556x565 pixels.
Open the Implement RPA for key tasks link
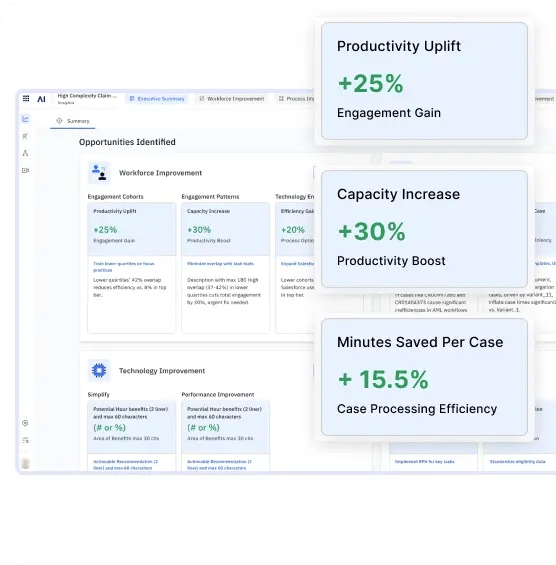424,462
